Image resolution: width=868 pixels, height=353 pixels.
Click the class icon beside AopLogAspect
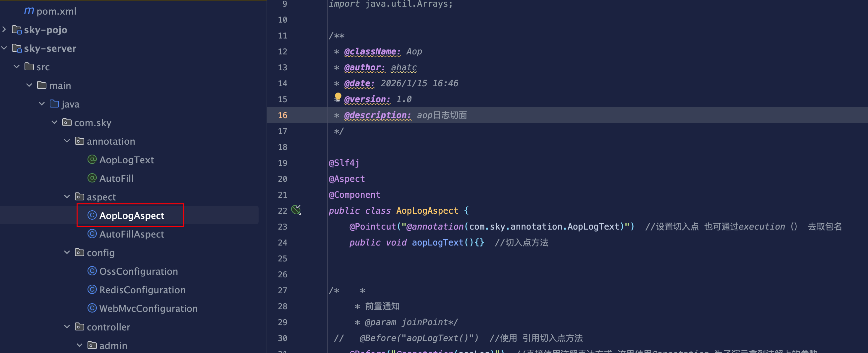point(92,215)
